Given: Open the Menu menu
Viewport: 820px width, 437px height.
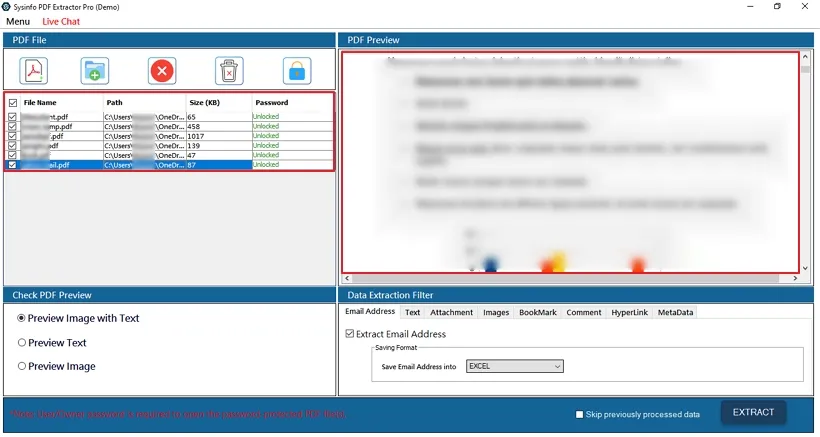Looking at the screenshot, I should click(18, 21).
